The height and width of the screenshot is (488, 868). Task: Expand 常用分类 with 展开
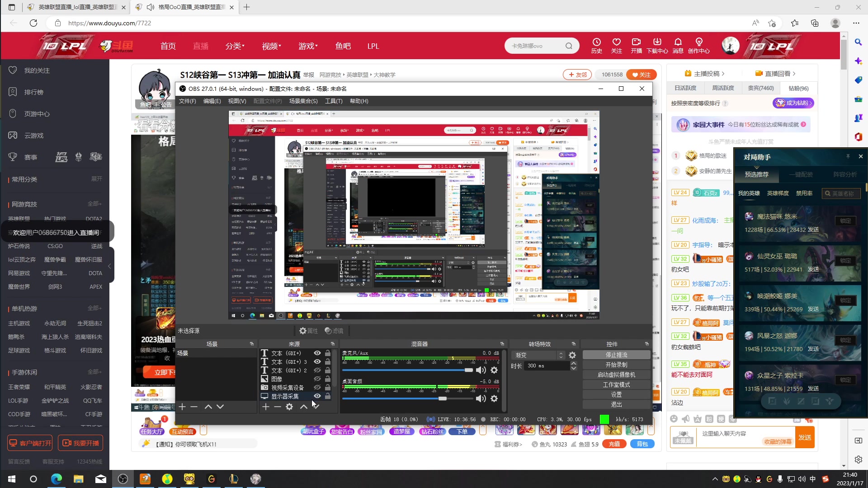(96, 179)
